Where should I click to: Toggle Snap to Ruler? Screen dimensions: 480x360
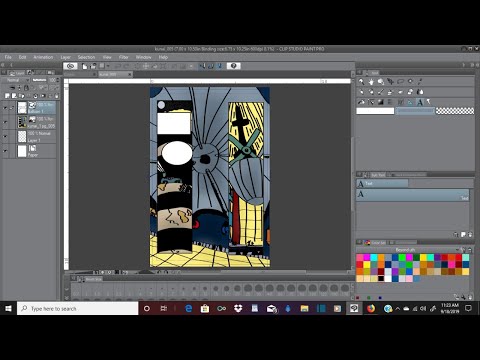click(202, 66)
